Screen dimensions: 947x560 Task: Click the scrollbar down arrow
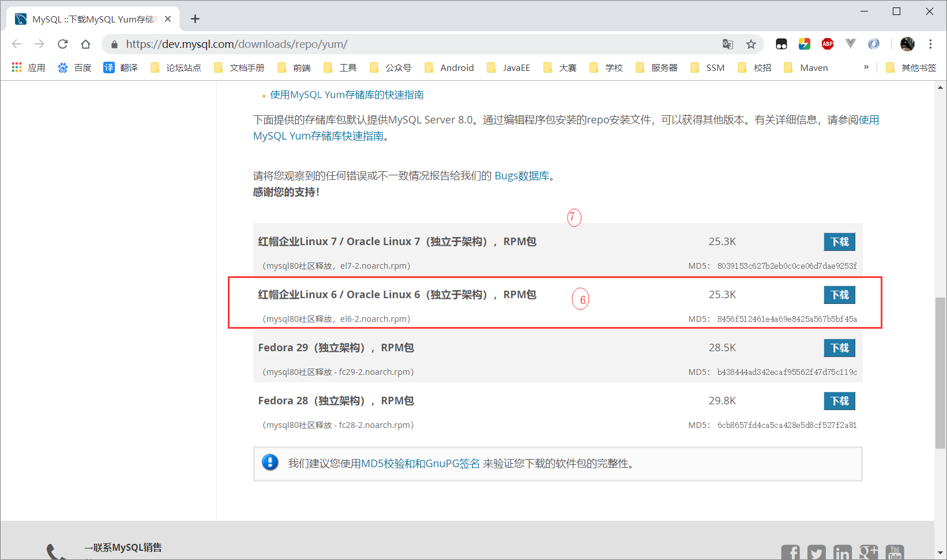coord(941,553)
